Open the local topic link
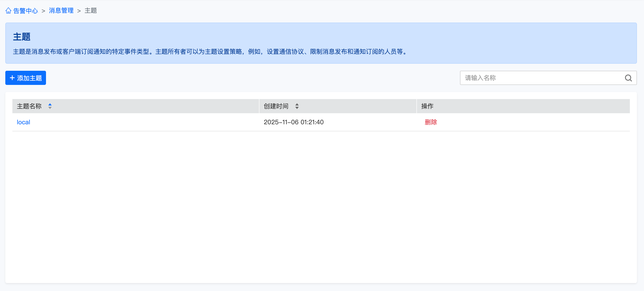This screenshot has height=291, width=644. tap(23, 122)
